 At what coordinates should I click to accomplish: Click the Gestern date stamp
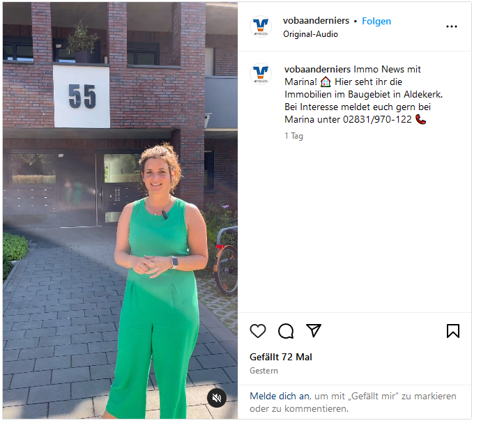264,371
